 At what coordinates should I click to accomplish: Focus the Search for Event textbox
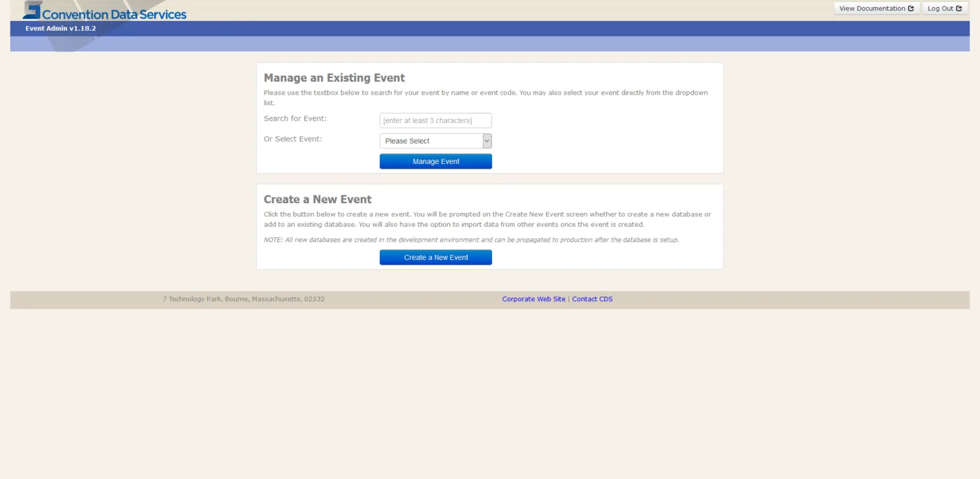click(435, 120)
